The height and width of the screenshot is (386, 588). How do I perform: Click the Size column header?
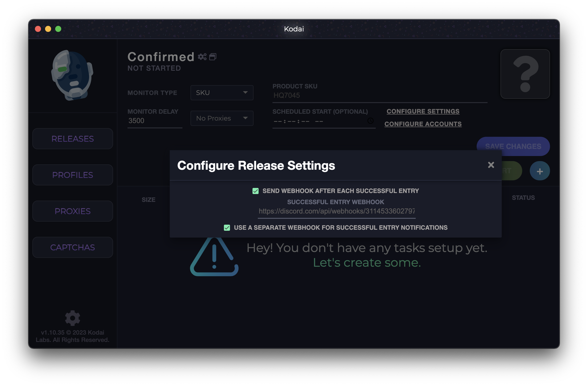[149, 200]
